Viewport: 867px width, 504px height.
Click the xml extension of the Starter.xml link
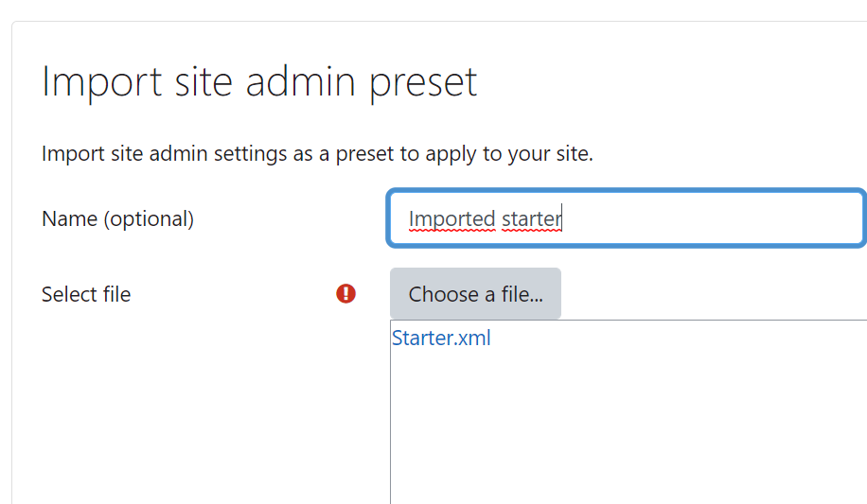tap(476, 338)
